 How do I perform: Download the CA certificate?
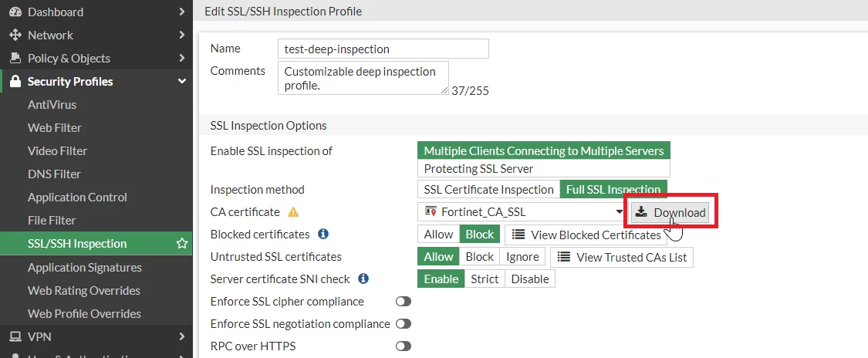(x=670, y=212)
